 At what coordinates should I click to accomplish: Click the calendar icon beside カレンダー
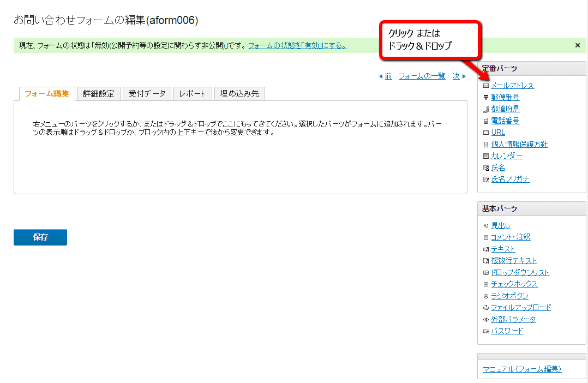click(485, 156)
